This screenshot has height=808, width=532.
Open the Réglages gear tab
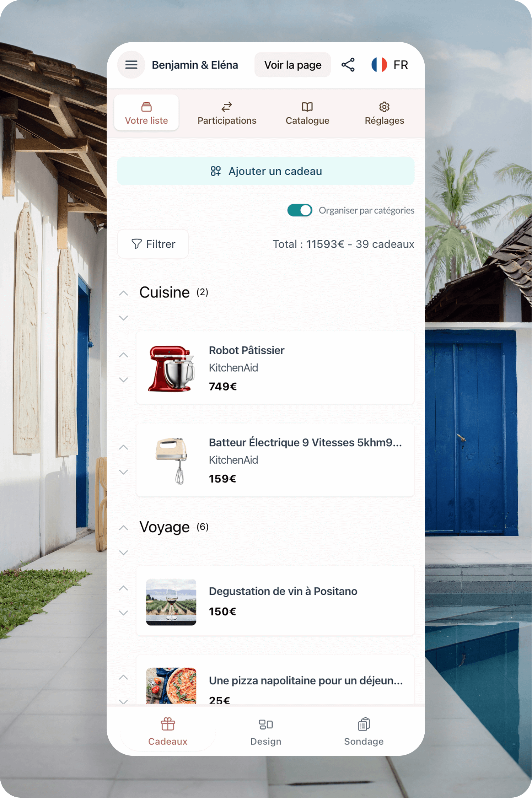384,107
